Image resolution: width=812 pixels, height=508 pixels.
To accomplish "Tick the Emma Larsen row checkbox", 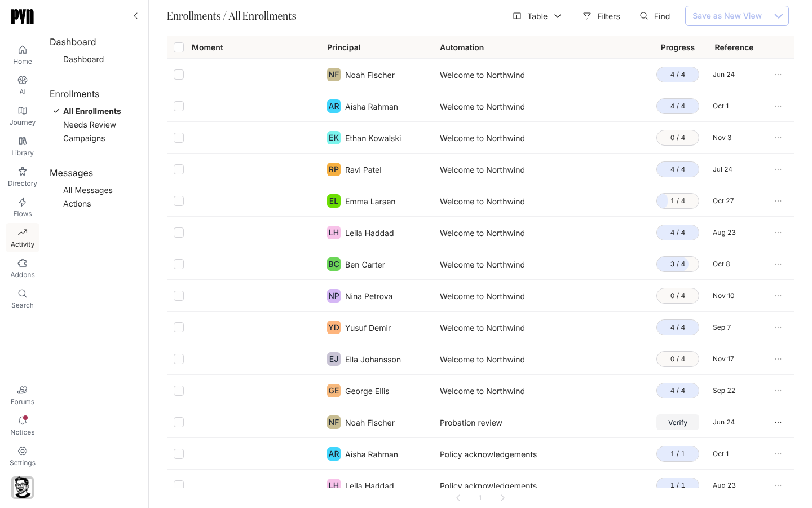I will 179,201.
